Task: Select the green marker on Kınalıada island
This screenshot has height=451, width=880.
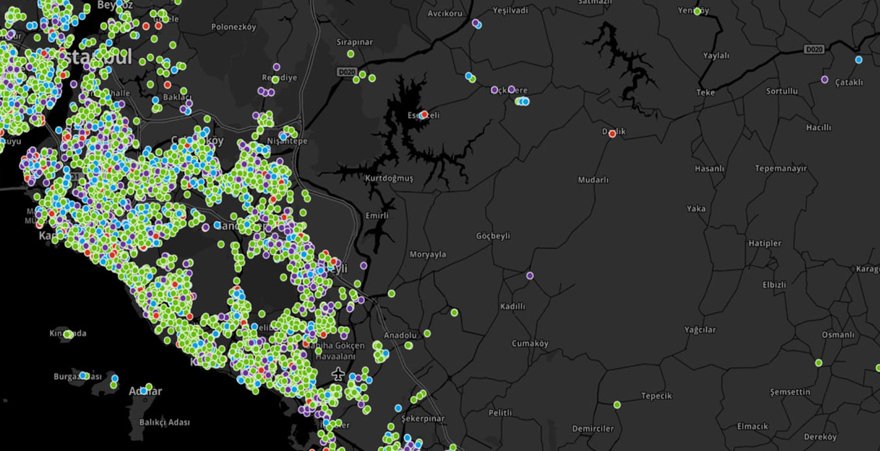Action: point(65,335)
